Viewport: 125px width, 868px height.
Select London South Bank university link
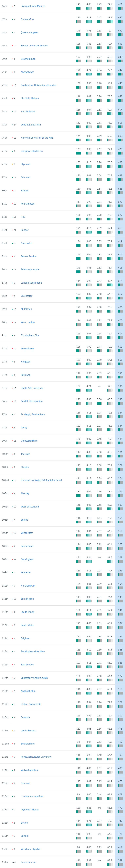tap(31, 283)
